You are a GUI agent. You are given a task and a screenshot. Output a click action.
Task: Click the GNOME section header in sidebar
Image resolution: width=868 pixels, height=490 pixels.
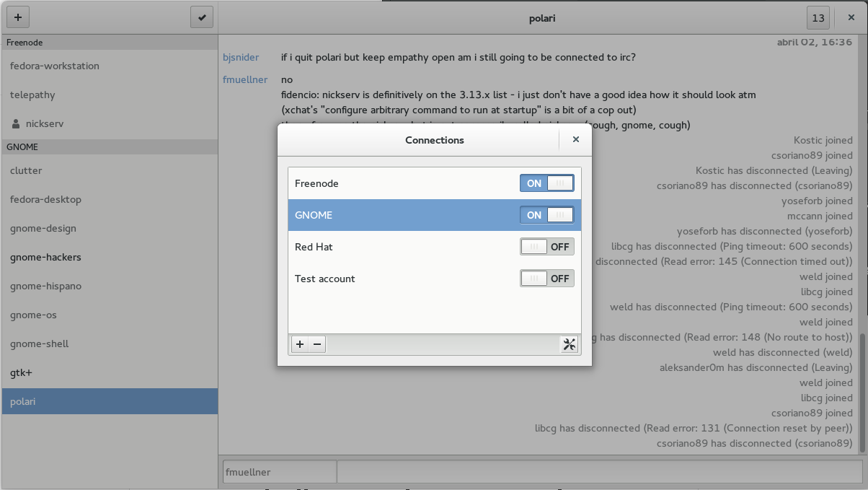(x=110, y=146)
